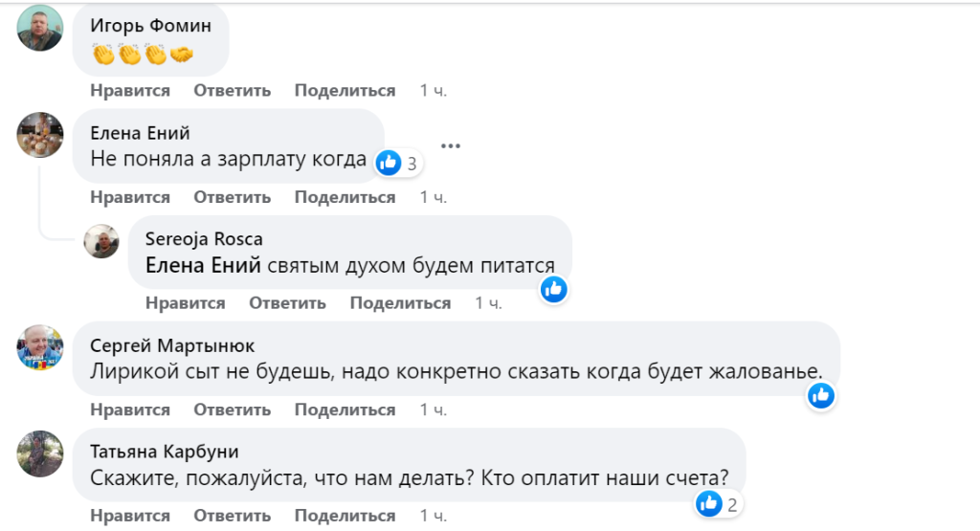Click the like reaction icon on Sereoja Rosca's reply
Image resolution: width=980 pixels, height=531 pixels.
(554, 288)
